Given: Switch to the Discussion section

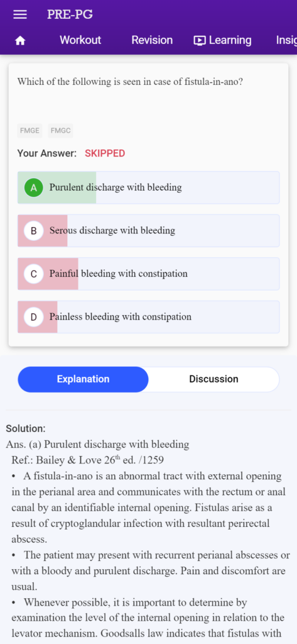Looking at the screenshot, I should tap(213, 379).
